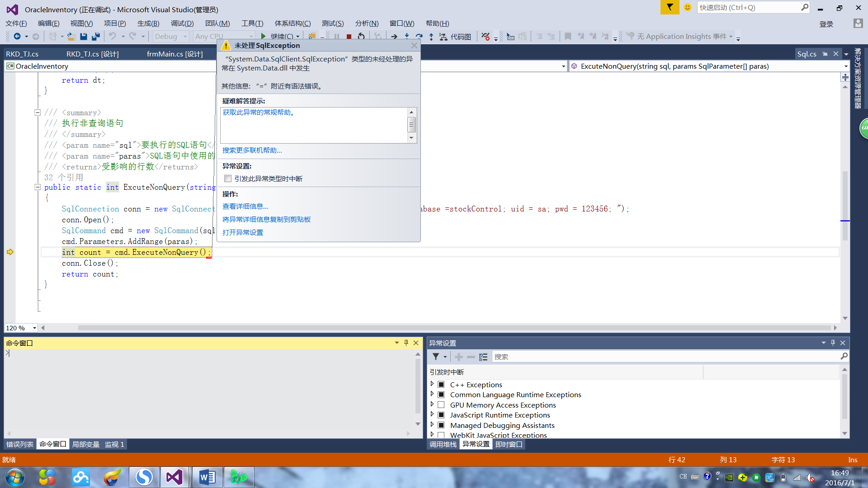The width and height of the screenshot is (868, 488).
Task: Click the restore defaults list icon in Exception Settings
Action: pyautogui.click(x=483, y=357)
